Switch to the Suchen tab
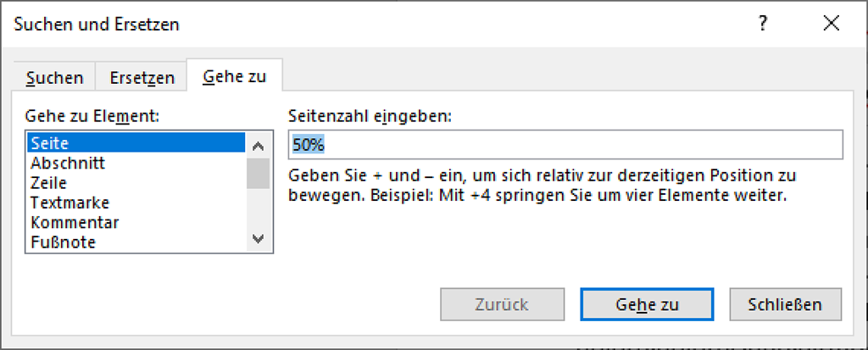868x350 pixels. [x=55, y=78]
